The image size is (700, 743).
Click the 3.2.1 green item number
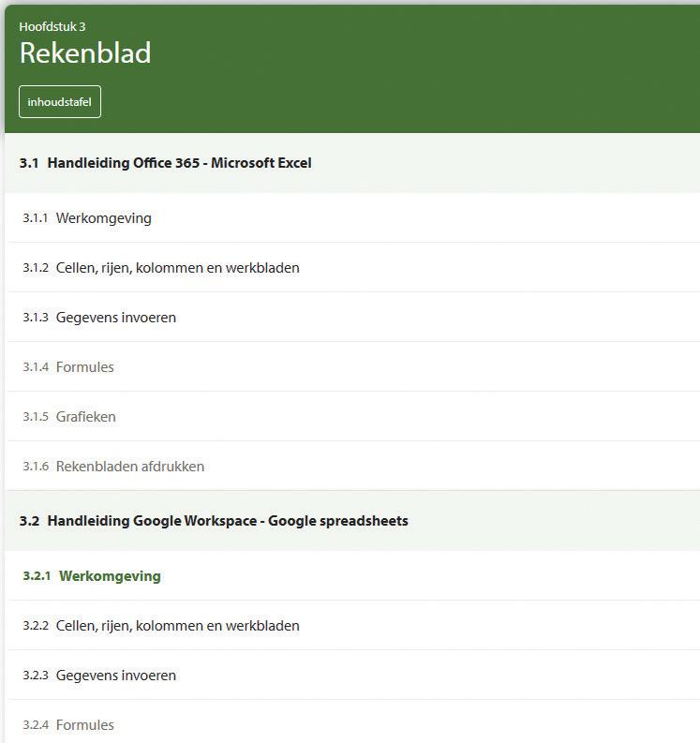(x=37, y=576)
